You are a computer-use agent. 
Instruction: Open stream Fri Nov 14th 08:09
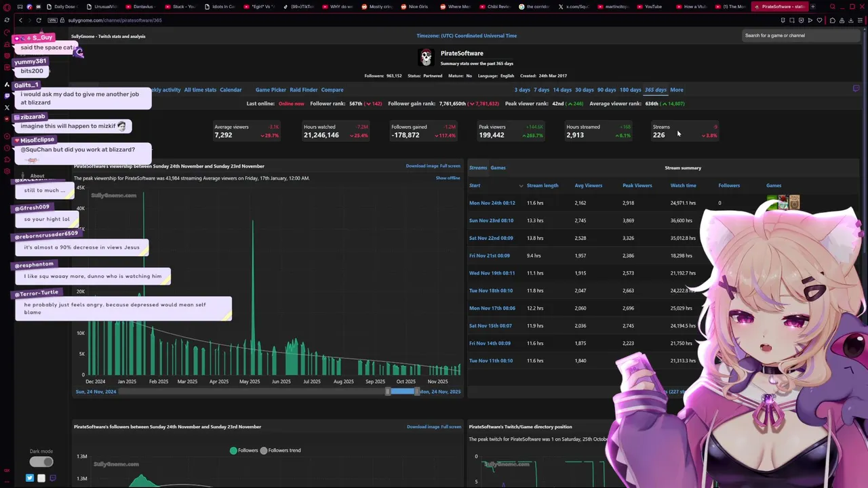pyautogui.click(x=490, y=344)
